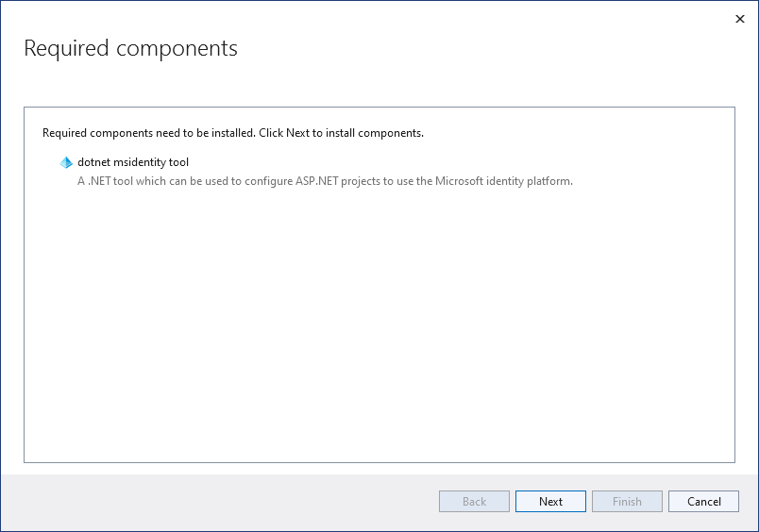Click the dotnet msidentity tool diamond icon
Image resolution: width=759 pixels, height=532 pixels.
click(66, 162)
